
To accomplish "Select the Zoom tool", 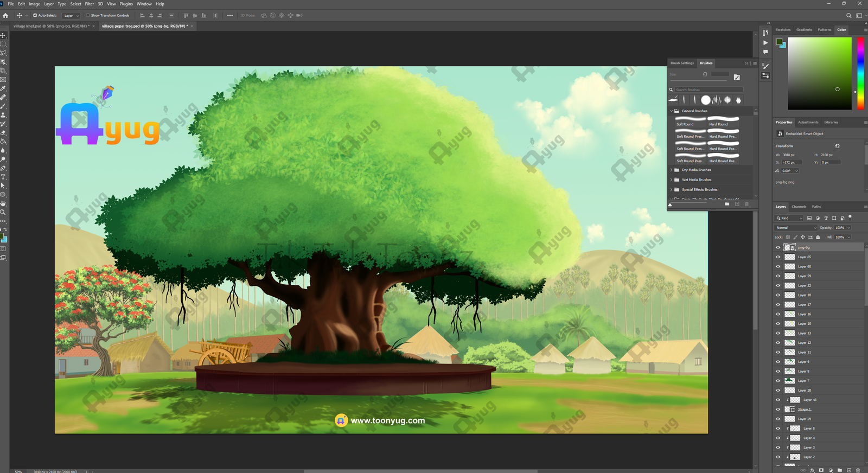I will [3, 212].
